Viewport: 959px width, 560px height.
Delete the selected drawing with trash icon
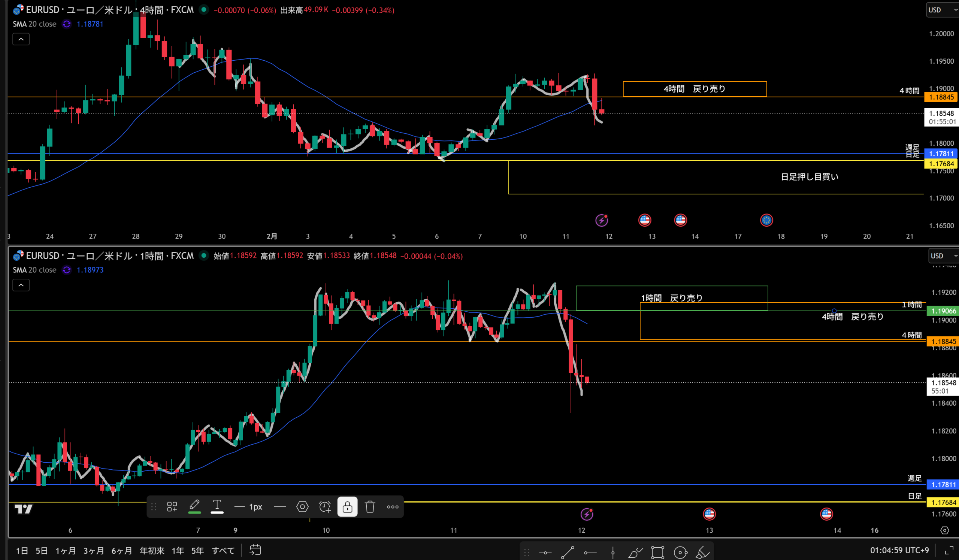coord(370,507)
